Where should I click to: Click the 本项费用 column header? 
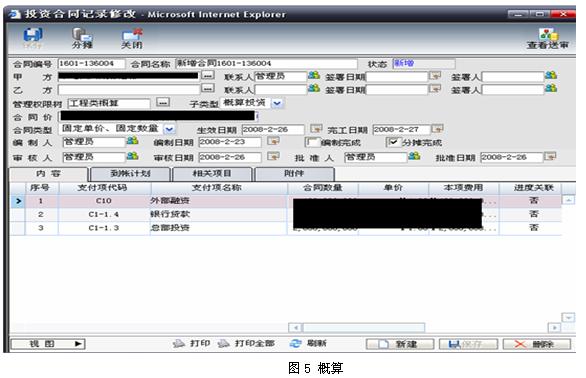click(463, 188)
